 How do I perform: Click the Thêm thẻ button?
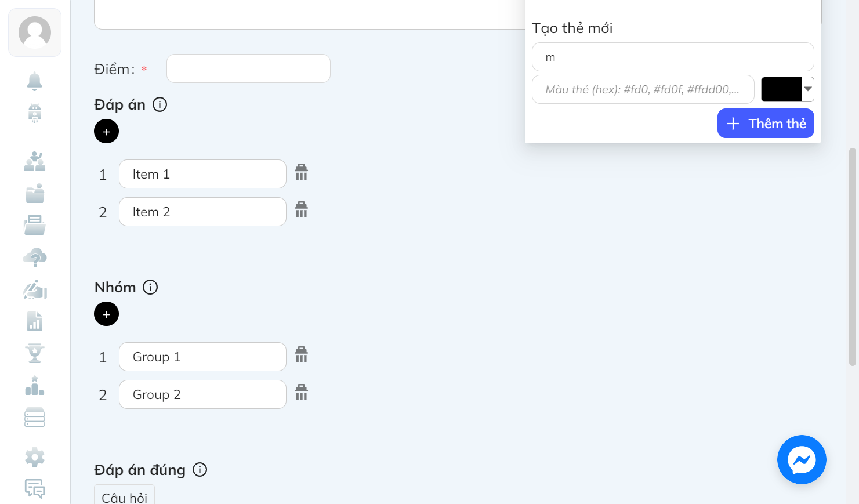pos(766,124)
